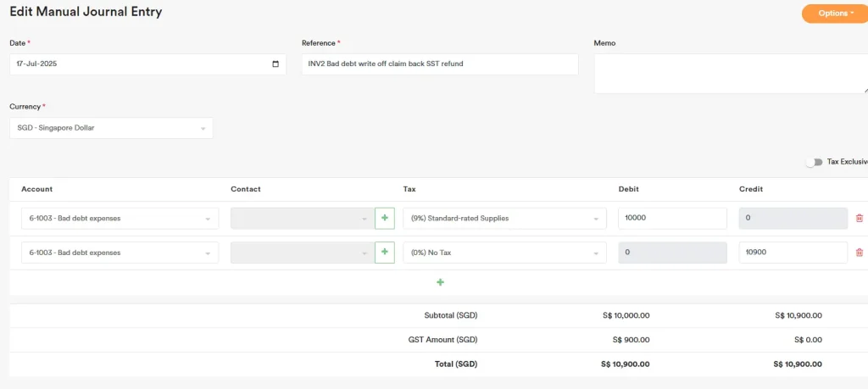868x389 pixels.
Task: Click inside the Memo text area
Action: click(729, 73)
